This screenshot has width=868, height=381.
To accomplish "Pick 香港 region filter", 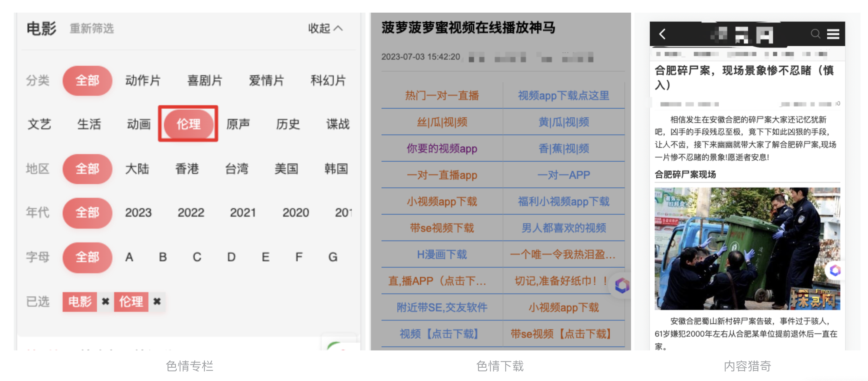I will click(x=187, y=169).
